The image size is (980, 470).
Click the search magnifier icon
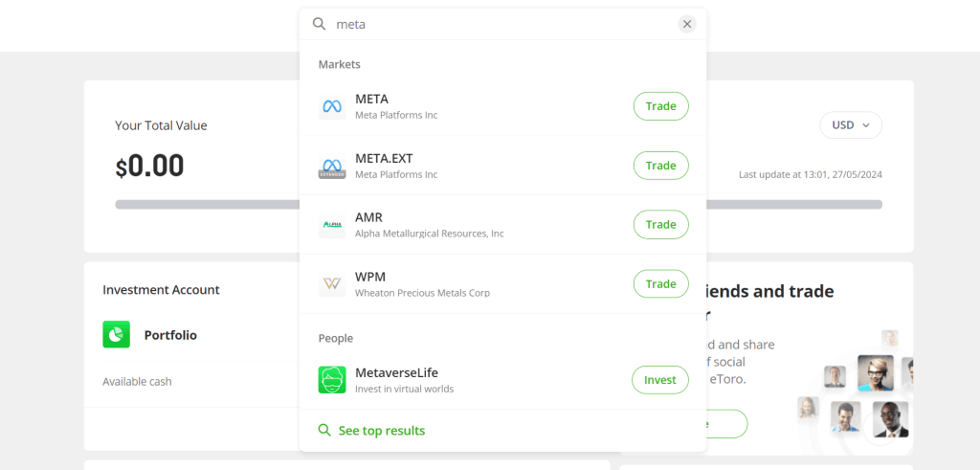point(319,24)
